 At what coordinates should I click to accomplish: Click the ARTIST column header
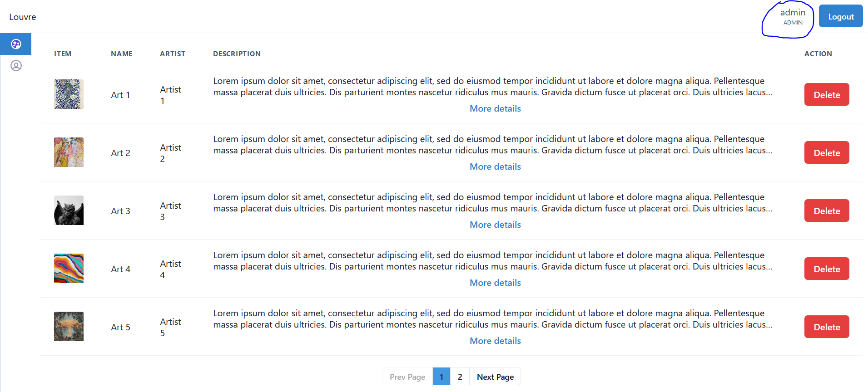point(173,54)
